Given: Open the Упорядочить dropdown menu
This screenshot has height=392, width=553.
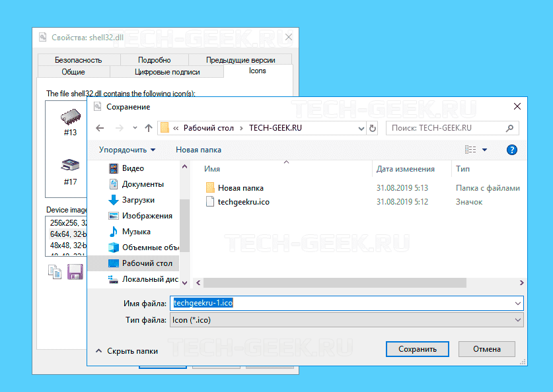Looking at the screenshot, I should (x=127, y=150).
